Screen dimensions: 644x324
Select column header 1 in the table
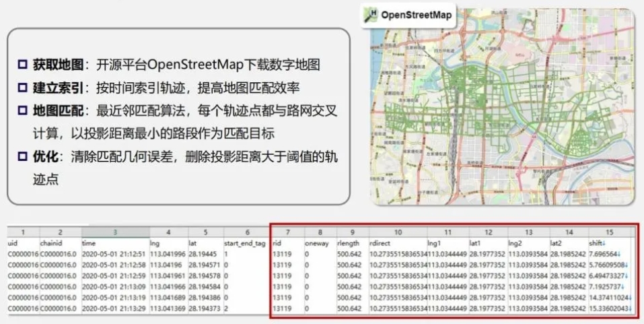[23, 232]
